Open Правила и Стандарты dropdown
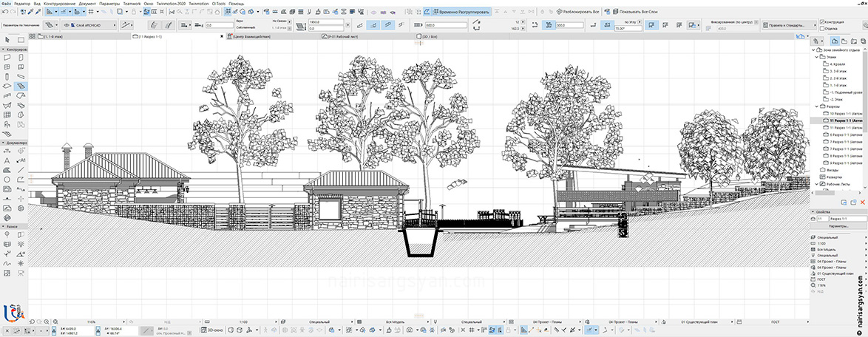The image size is (868, 337). point(788,25)
